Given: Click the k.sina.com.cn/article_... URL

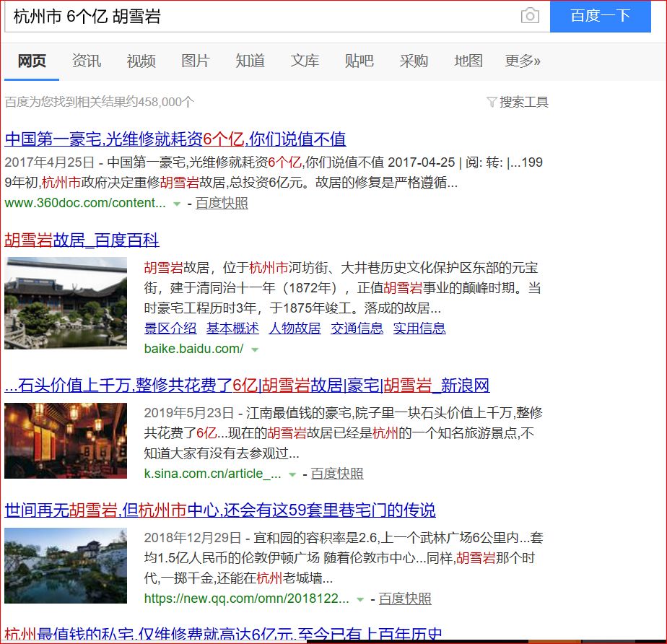Looking at the screenshot, I should [213, 474].
